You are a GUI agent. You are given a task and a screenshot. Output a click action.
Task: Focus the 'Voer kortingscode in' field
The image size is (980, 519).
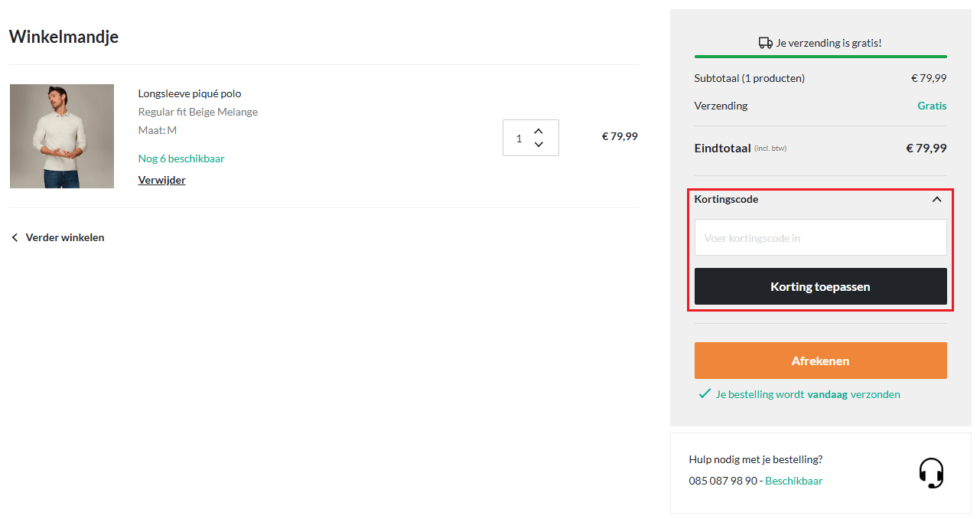pos(820,238)
